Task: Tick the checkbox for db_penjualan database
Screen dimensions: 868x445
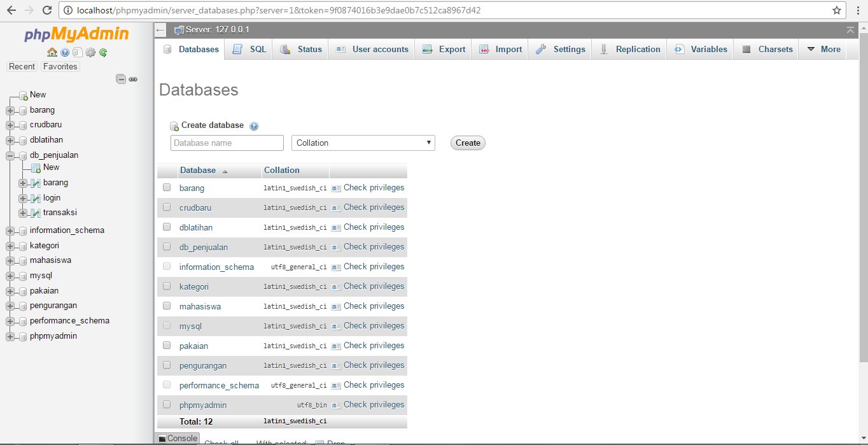Action: pos(167,246)
